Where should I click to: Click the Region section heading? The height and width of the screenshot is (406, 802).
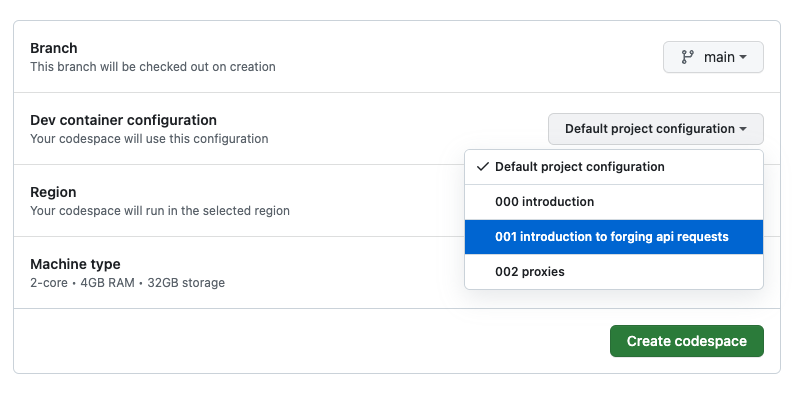click(x=54, y=192)
